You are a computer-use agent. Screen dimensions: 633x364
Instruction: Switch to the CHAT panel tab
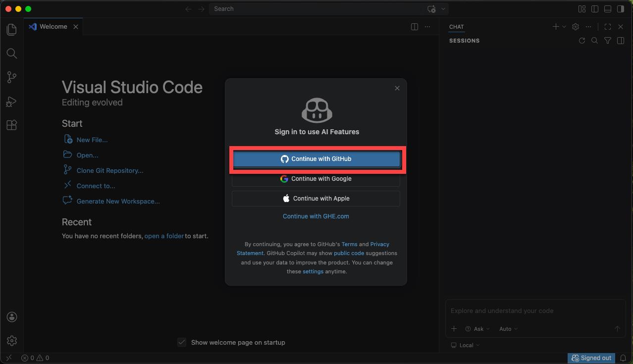pyautogui.click(x=456, y=27)
